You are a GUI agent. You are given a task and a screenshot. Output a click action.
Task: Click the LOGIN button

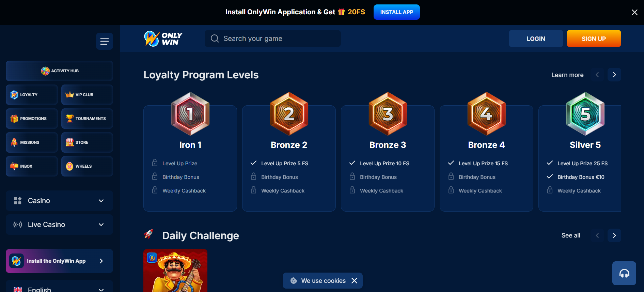(536, 39)
